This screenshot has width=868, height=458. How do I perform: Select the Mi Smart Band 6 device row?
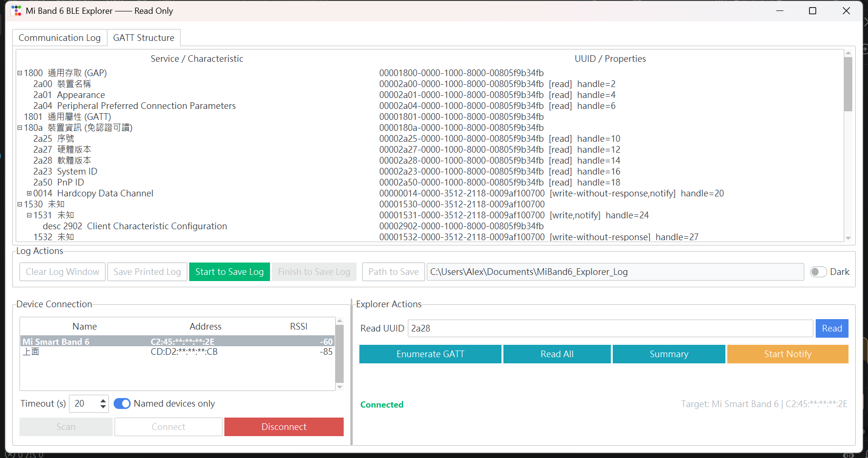tap(178, 341)
